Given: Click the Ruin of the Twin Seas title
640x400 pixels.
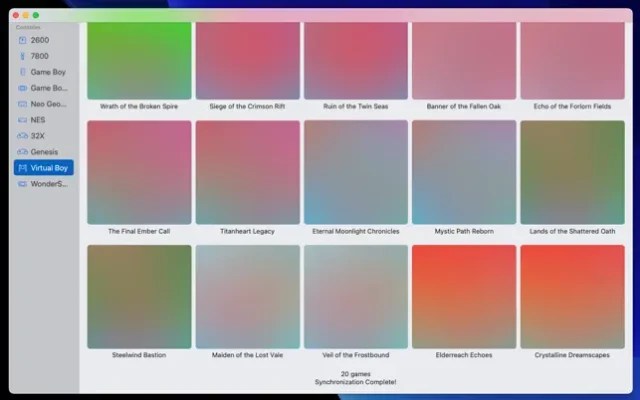Looking at the screenshot, I should pos(356,106).
